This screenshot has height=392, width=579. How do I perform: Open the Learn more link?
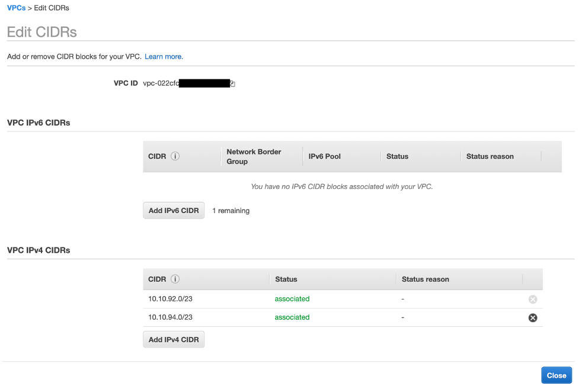164,56
